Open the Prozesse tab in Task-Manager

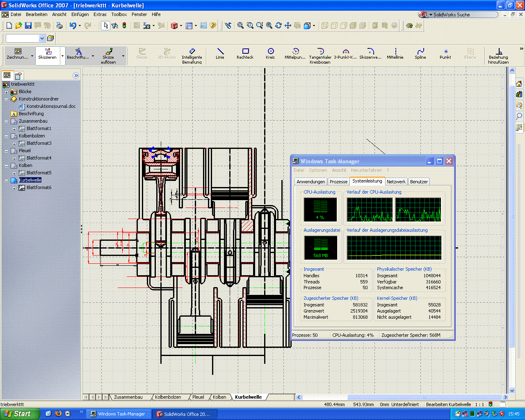pyautogui.click(x=339, y=182)
